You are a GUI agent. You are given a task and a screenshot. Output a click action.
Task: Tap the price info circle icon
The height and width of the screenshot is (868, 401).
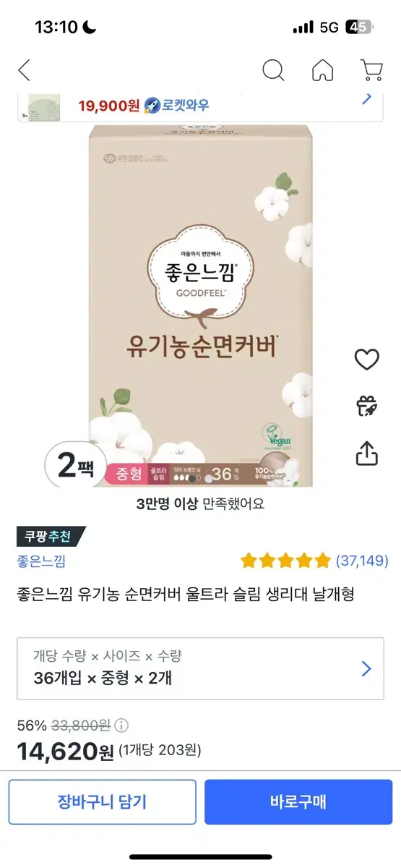(122, 725)
